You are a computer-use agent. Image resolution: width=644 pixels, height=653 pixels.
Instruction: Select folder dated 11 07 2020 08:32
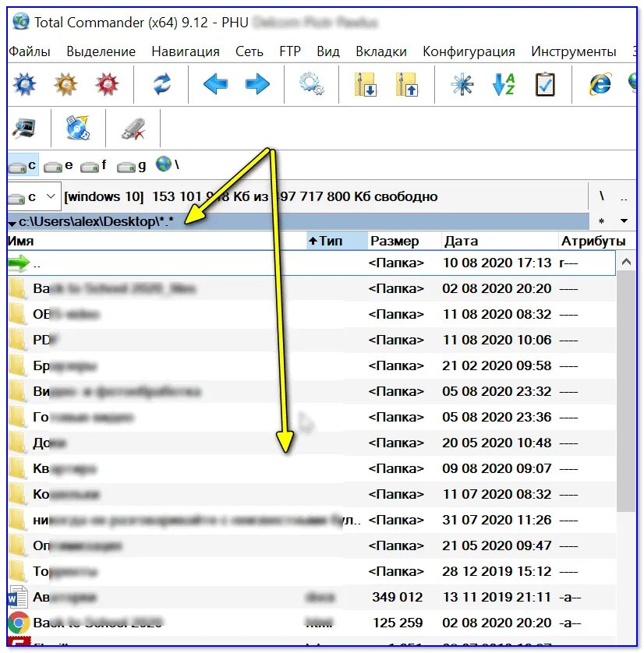(311, 494)
